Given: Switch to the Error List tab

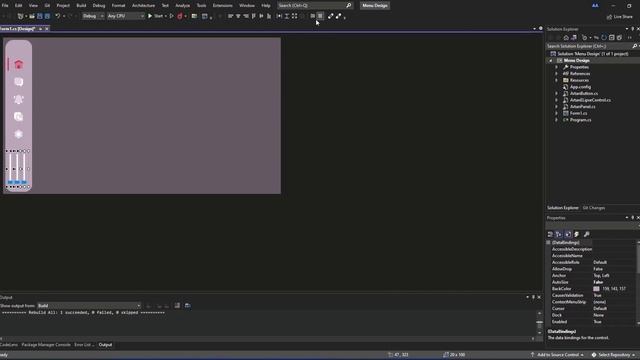Looking at the screenshot, I should (x=83, y=345).
